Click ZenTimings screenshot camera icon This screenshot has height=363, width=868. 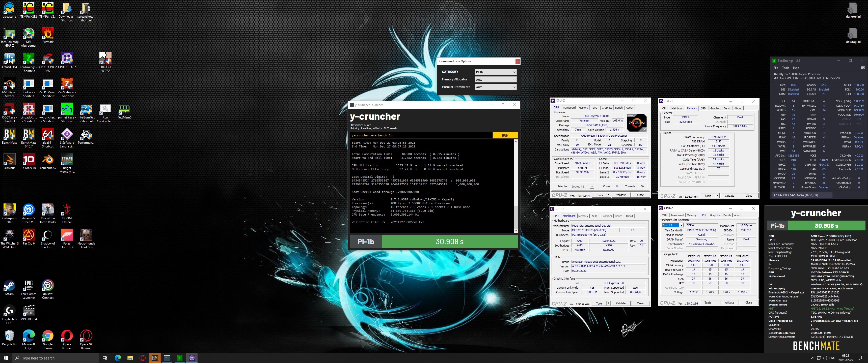[863, 68]
